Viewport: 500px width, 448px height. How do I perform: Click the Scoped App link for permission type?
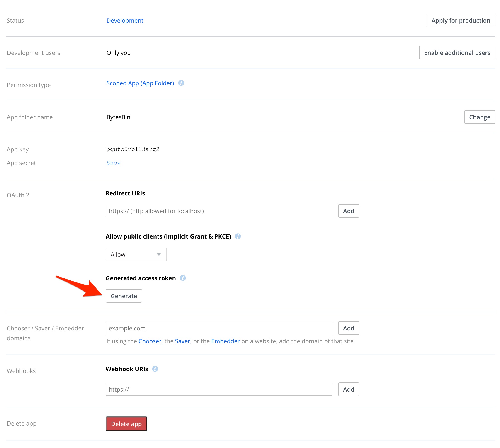click(140, 83)
